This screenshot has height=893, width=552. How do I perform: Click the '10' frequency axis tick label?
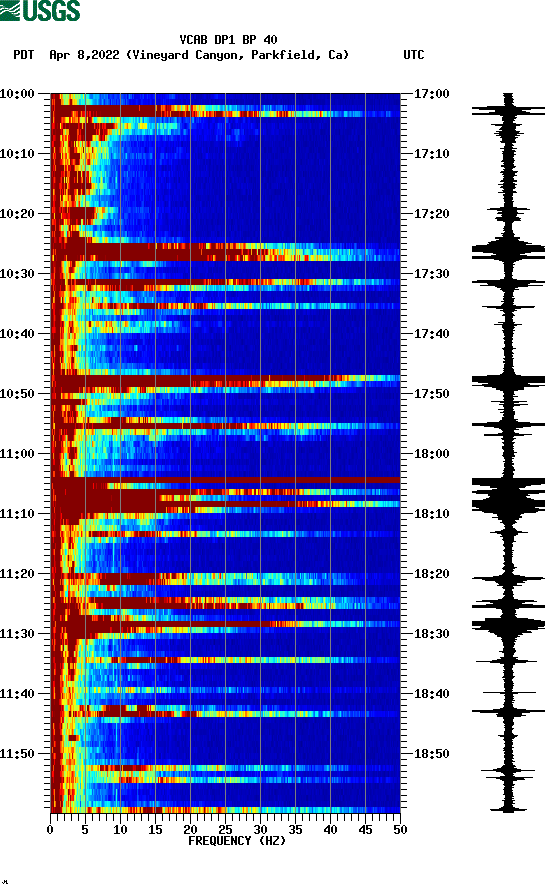pyautogui.click(x=120, y=830)
